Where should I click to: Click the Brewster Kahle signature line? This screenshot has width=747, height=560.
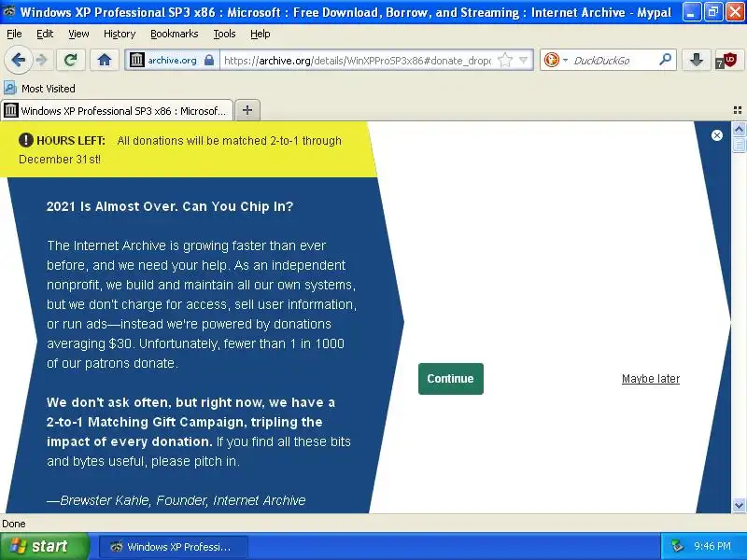(x=176, y=500)
